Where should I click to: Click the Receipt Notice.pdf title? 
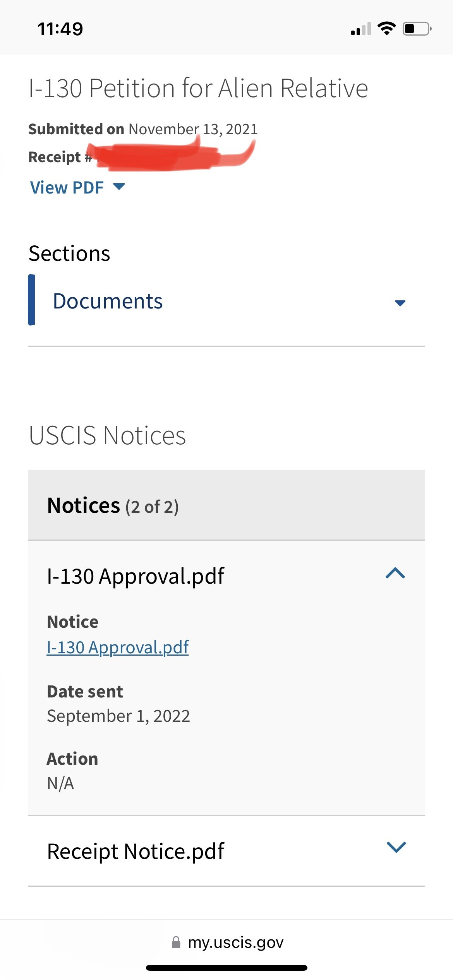pos(136,851)
